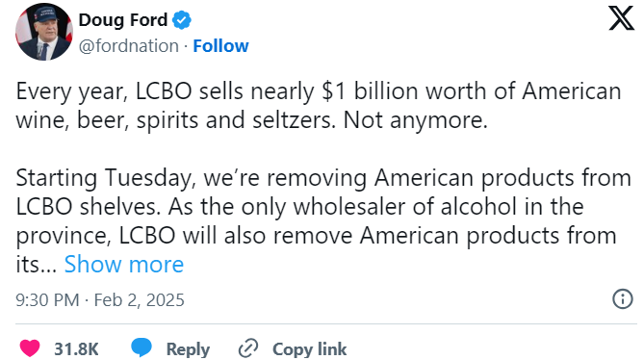Click the truncated "its…" text before Show more
Viewport: 644px width, 360px height.
point(37,264)
